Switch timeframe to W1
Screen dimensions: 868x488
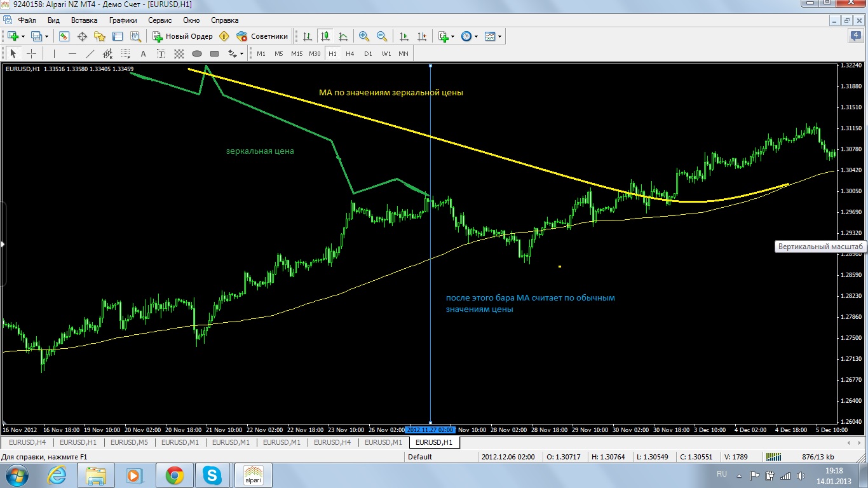click(386, 53)
